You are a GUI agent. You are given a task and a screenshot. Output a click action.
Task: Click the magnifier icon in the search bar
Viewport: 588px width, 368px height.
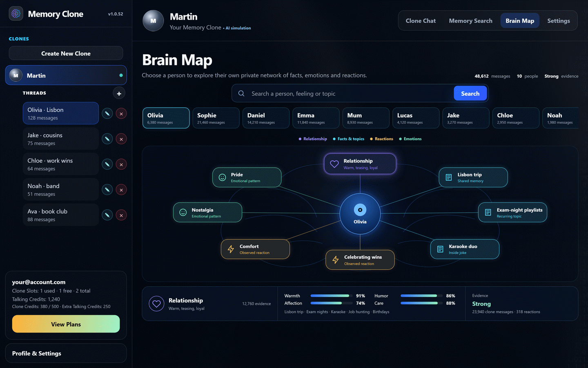pyautogui.click(x=241, y=94)
